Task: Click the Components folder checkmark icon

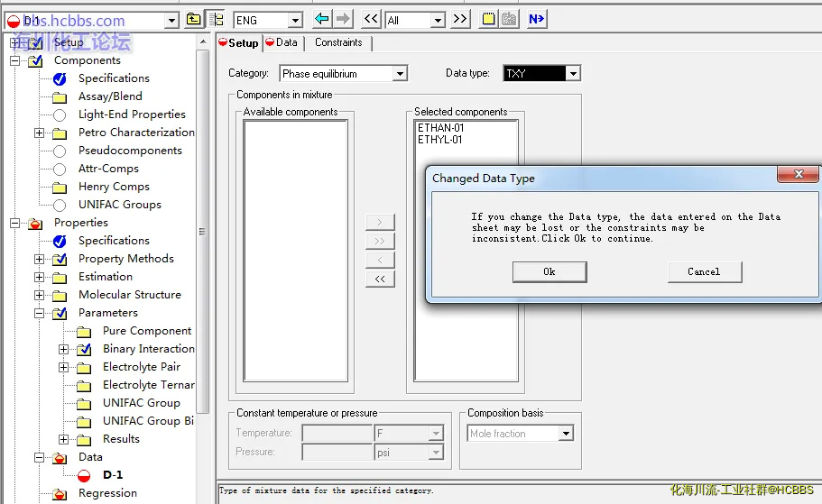Action: point(35,60)
